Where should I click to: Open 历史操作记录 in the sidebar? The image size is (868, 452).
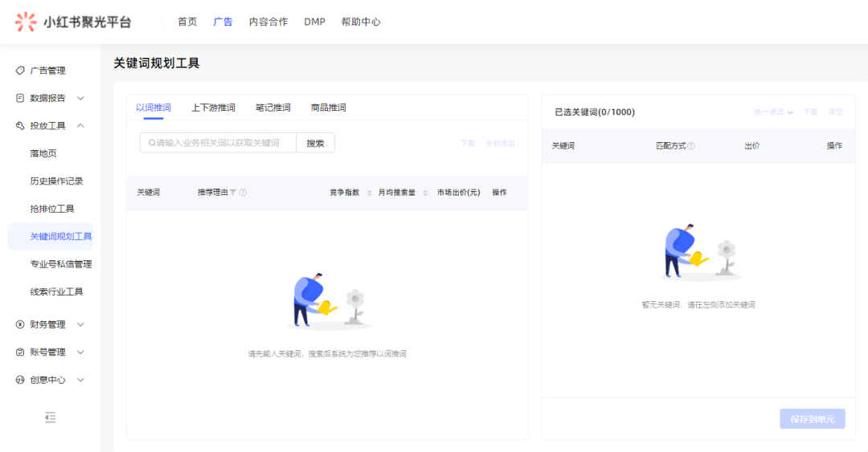[56, 181]
